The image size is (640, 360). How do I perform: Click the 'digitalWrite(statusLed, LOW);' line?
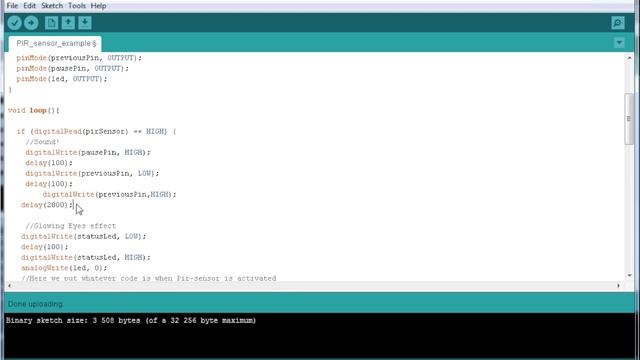click(83, 236)
